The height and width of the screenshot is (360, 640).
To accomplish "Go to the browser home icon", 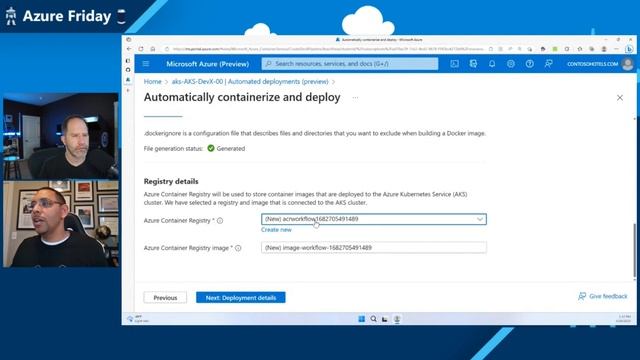I will [x=153, y=49].
